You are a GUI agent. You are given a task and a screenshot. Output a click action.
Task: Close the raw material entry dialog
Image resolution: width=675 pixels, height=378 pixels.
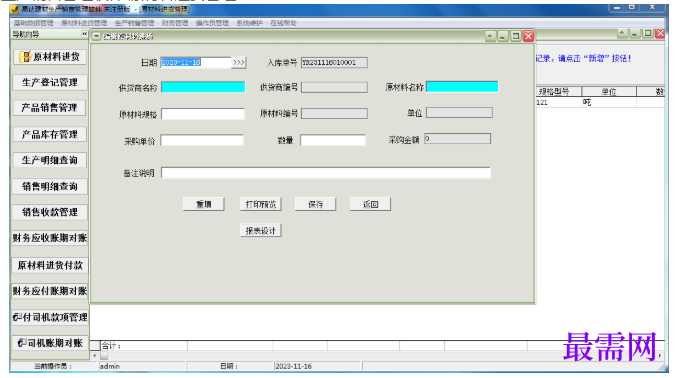(x=529, y=36)
